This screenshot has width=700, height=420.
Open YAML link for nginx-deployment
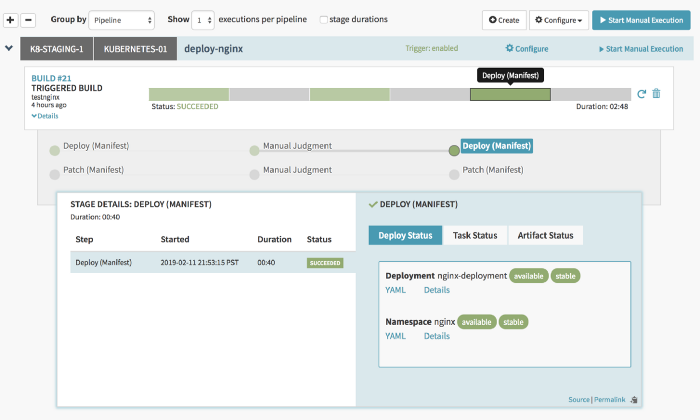click(x=396, y=290)
